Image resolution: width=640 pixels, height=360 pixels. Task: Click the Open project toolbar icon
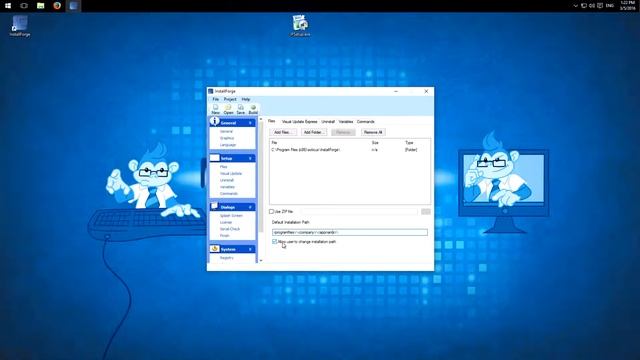pos(228,109)
